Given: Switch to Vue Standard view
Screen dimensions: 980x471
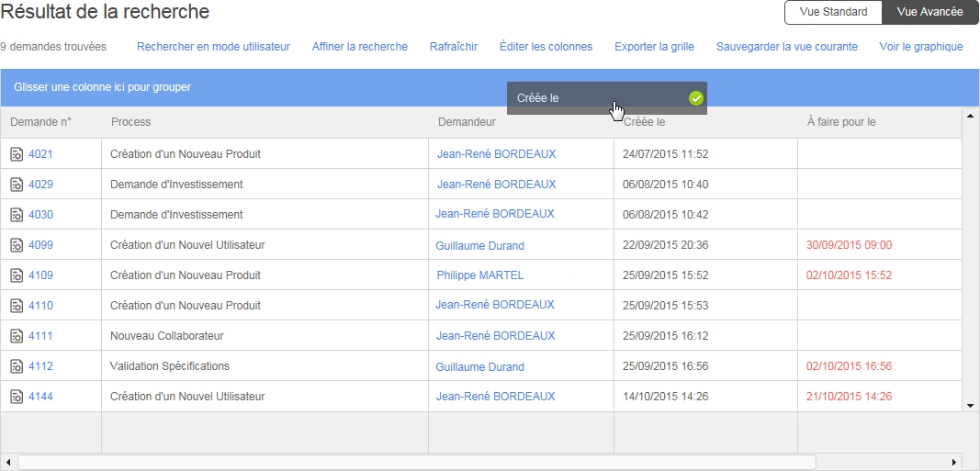Looking at the screenshot, I should click(833, 12).
